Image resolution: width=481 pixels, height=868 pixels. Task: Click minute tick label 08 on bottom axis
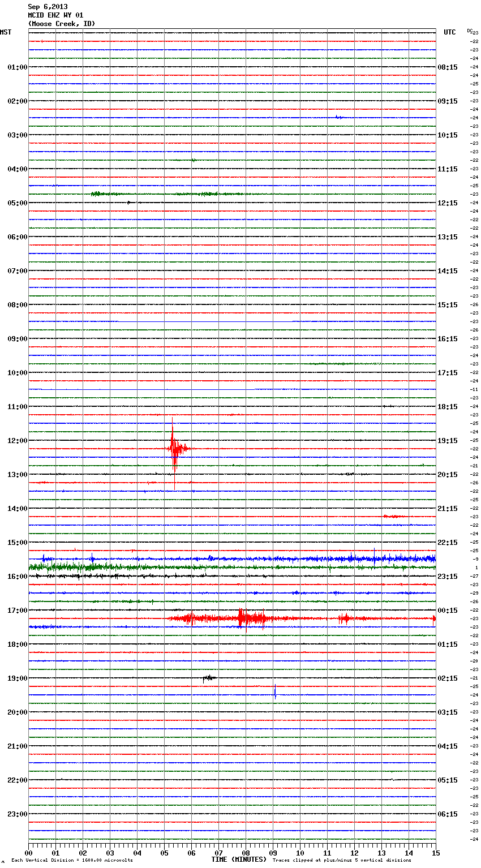[x=246, y=853]
